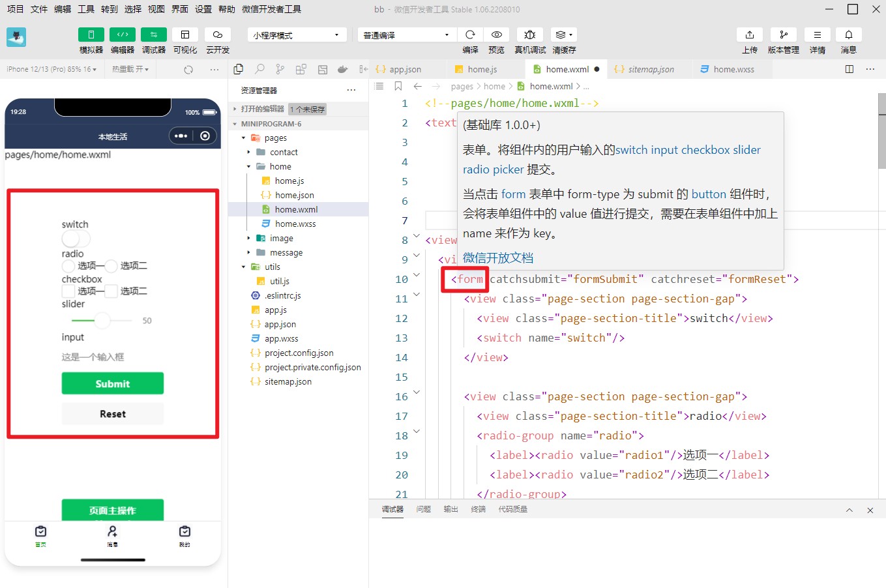This screenshot has width=886, height=588.
Task: Open the 小程序模式 mode dropdown
Action: click(297, 35)
